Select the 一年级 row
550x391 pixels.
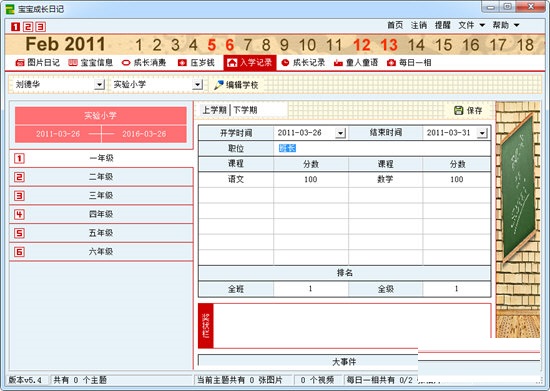coord(101,158)
